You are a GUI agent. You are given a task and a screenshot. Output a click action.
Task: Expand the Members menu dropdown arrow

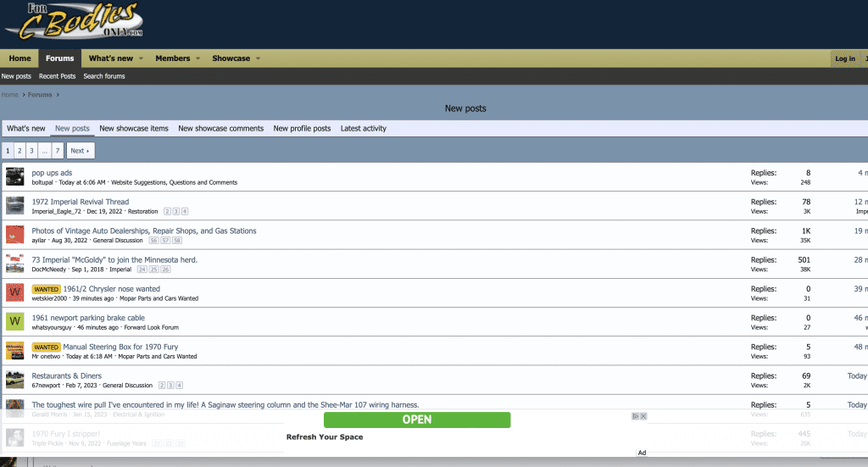[198, 59]
